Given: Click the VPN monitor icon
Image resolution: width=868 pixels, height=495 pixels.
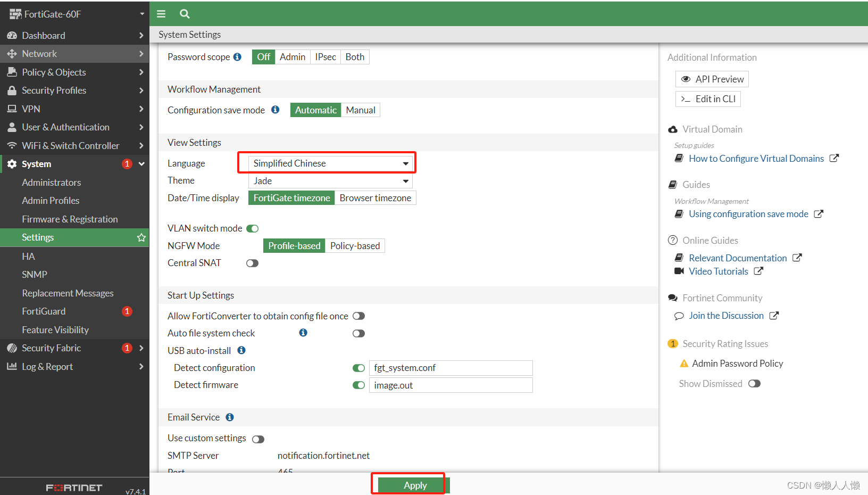Looking at the screenshot, I should click(x=12, y=109).
